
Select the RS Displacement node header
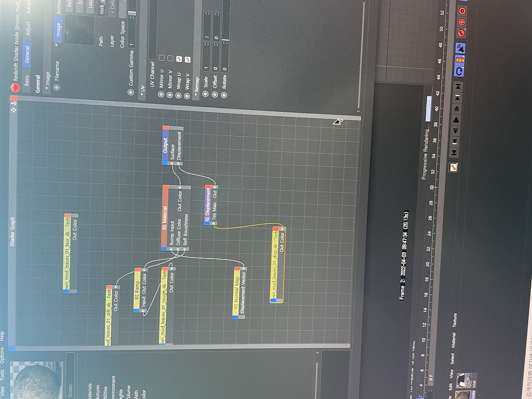(208, 205)
